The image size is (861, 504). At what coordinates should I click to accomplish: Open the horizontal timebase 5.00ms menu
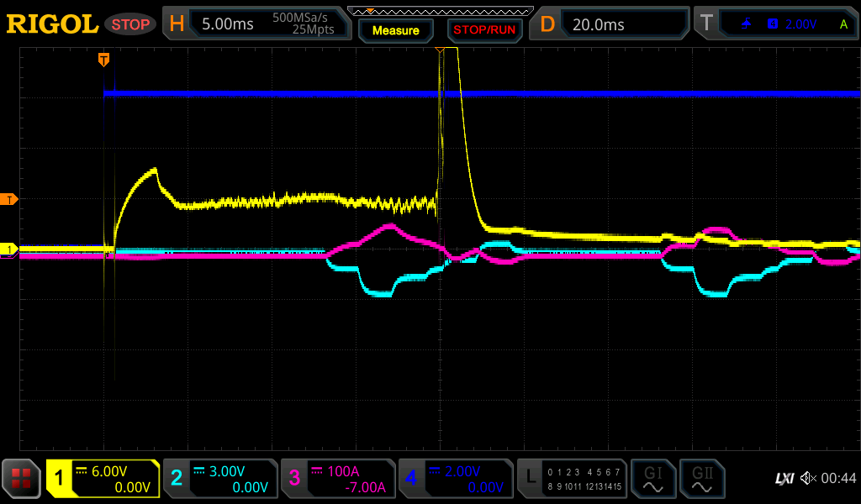tap(256, 24)
